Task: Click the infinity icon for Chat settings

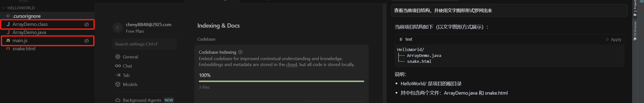Action: point(118,66)
